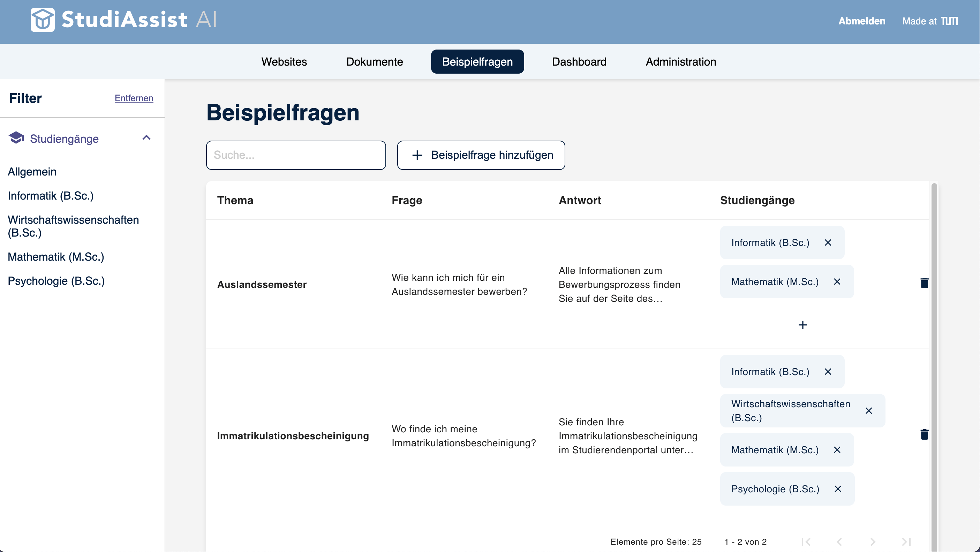The width and height of the screenshot is (980, 552).
Task: Click question 'Wie kann ich mich für ein Auslandssemester bewerben?'
Action: coord(459,284)
